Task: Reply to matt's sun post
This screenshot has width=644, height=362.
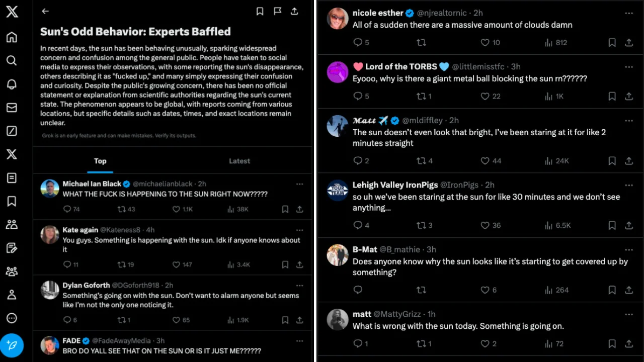Action: [x=358, y=344]
